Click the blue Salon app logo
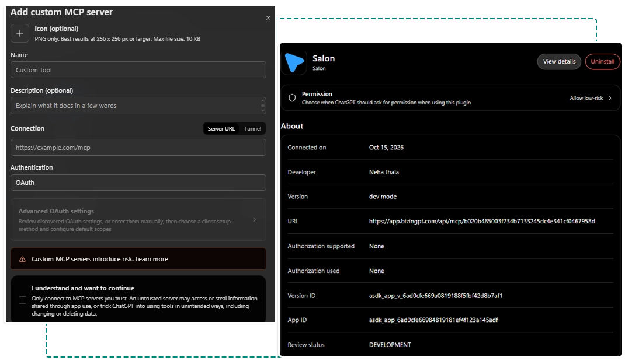The image size is (625, 364). tap(294, 62)
